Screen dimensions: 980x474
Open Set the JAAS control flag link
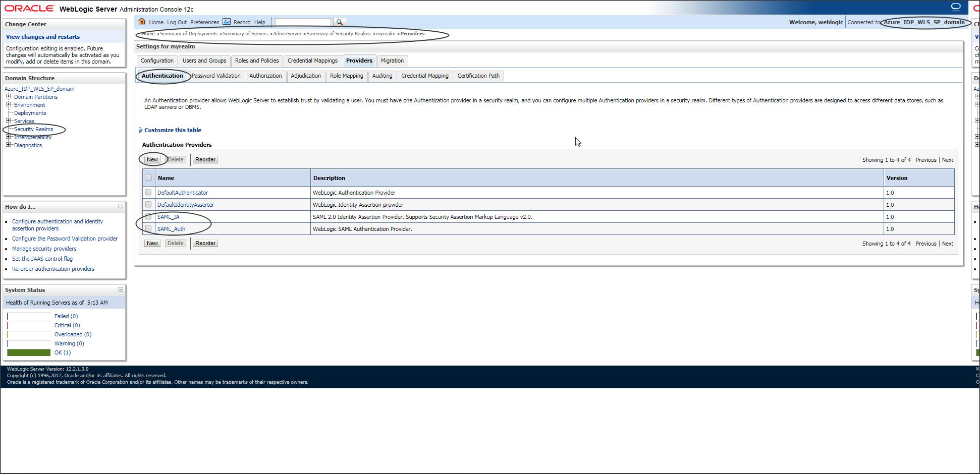[x=42, y=259]
